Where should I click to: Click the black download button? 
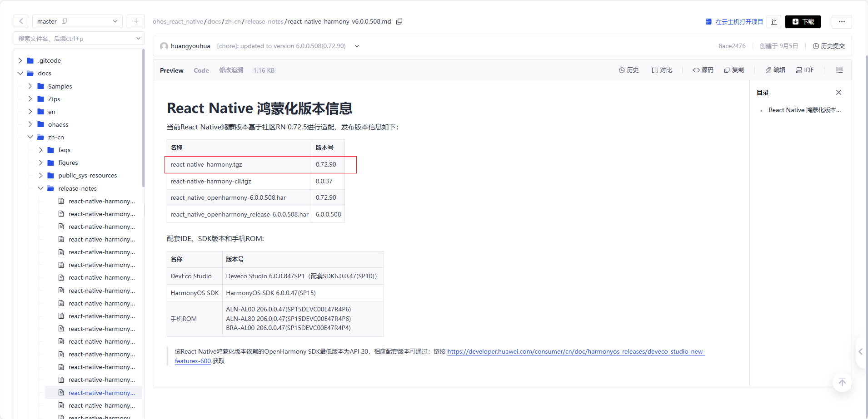pos(803,22)
